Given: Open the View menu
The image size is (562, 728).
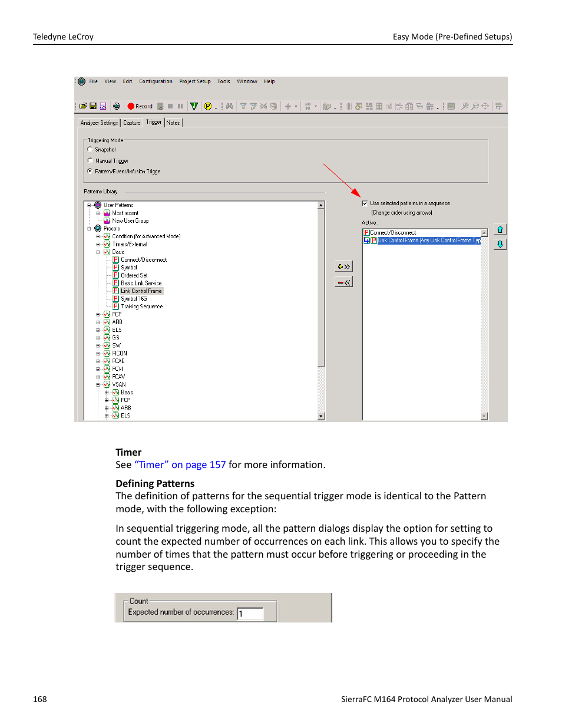Looking at the screenshot, I should click(x=110, y=81).
